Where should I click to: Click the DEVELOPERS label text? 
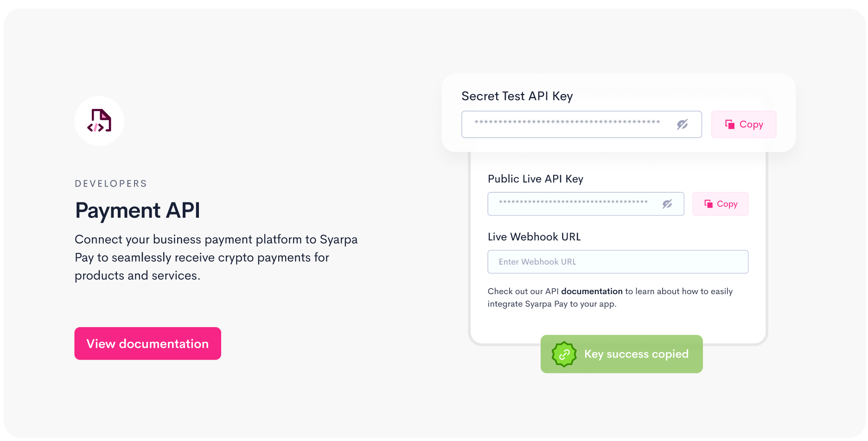click(x=110, y=183)
